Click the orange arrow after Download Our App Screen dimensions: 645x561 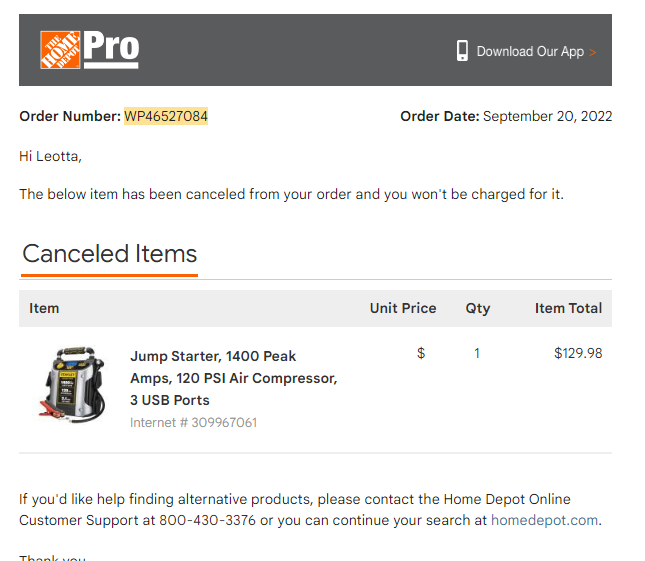[592, 52]
